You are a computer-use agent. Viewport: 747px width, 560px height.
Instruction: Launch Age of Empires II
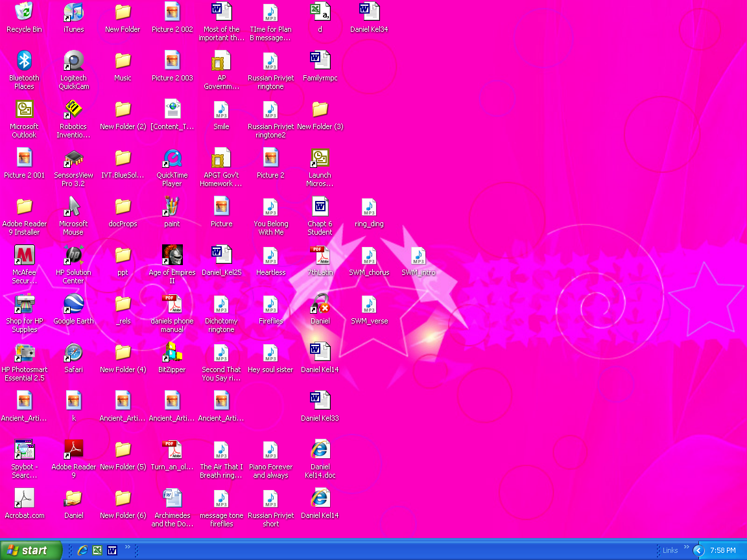pos(172,255)
